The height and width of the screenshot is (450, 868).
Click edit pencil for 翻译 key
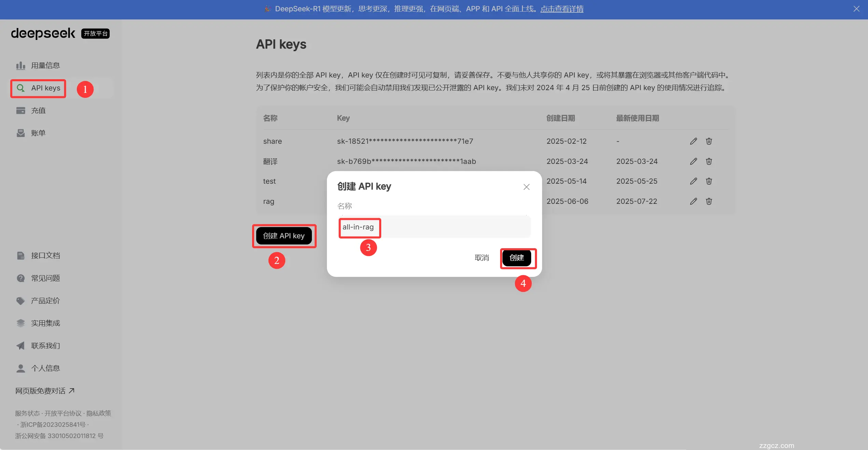[693, 161]
